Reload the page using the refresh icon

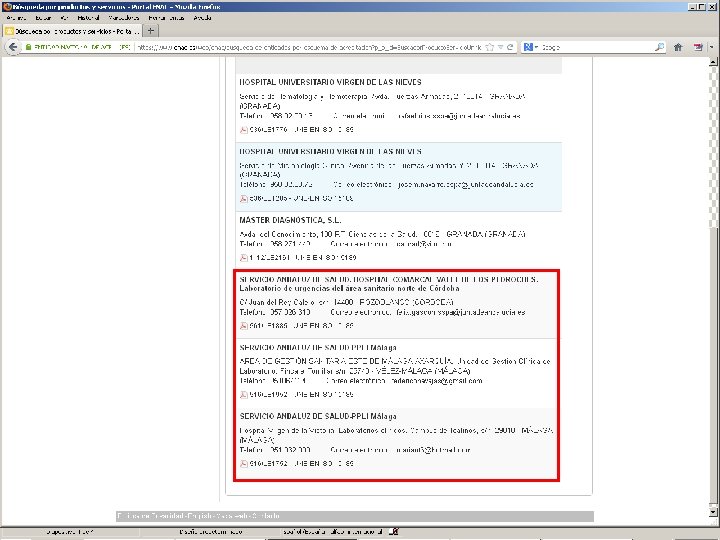[x=510, y=47]
